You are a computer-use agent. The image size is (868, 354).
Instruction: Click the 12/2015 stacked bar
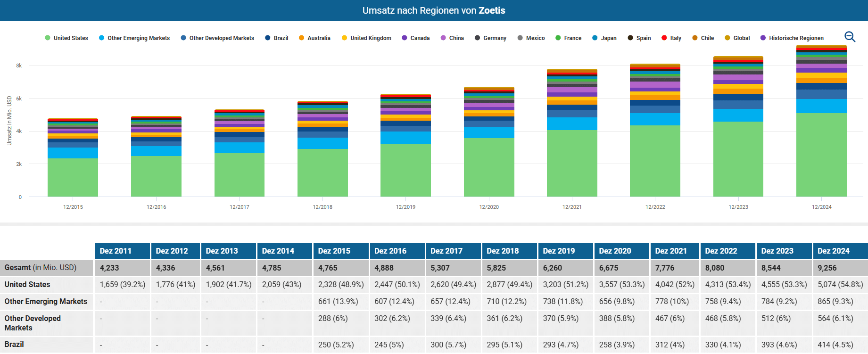coord(73,157)
